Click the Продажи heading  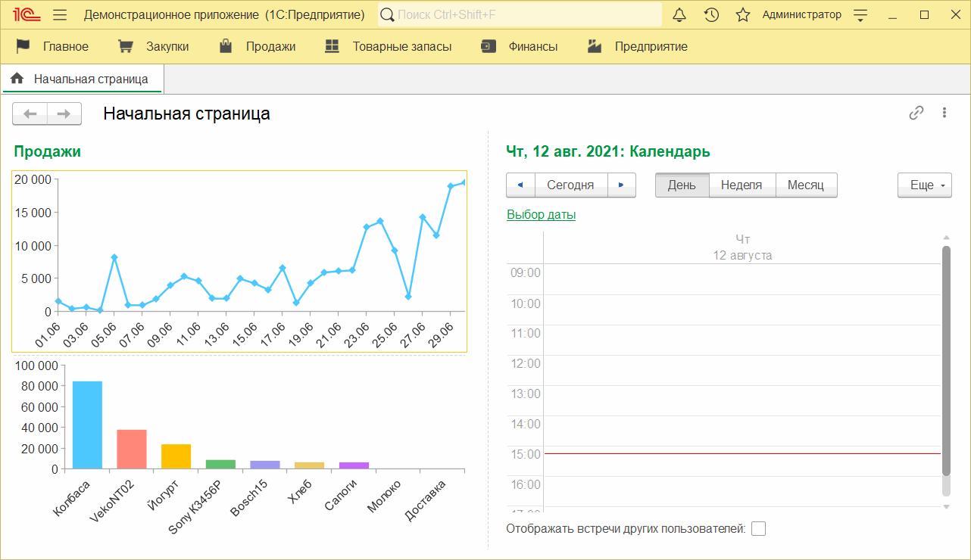[x=47, y=151]
